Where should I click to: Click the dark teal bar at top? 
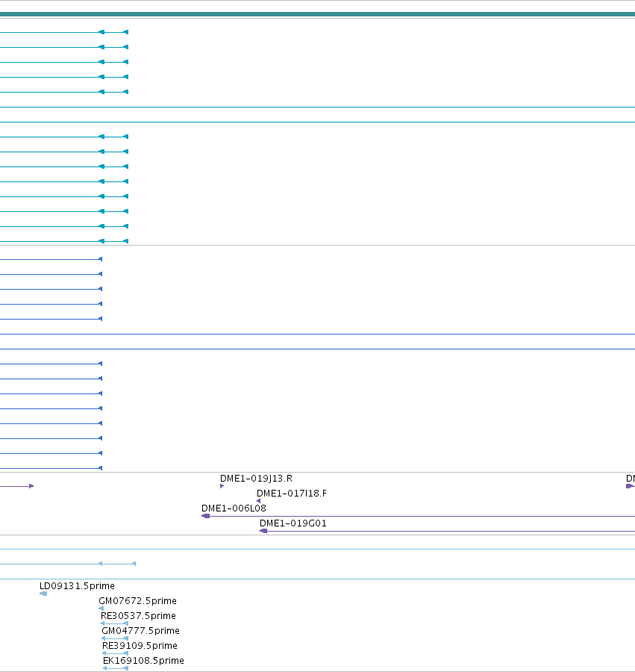pyautogui.click(x=317, y=14)
